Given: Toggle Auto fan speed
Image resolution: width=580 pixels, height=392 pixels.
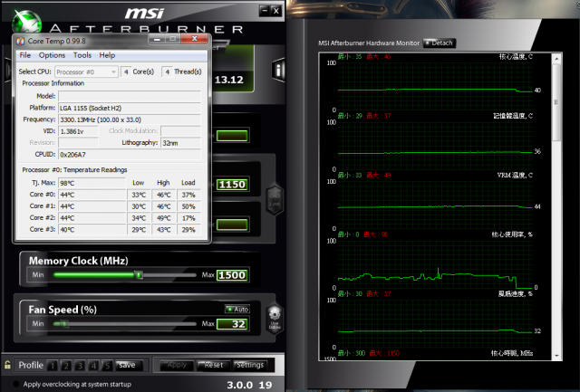Looking at the screenshot, I should pyautogui.click(x=237, y=310).
